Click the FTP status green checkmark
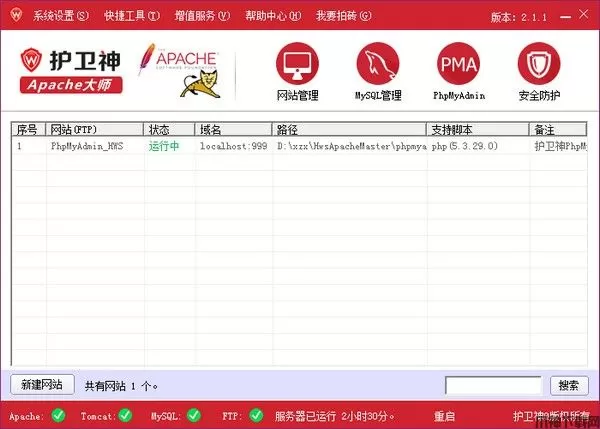The height and width of the screenshot is (429, 600). (256, 415)
